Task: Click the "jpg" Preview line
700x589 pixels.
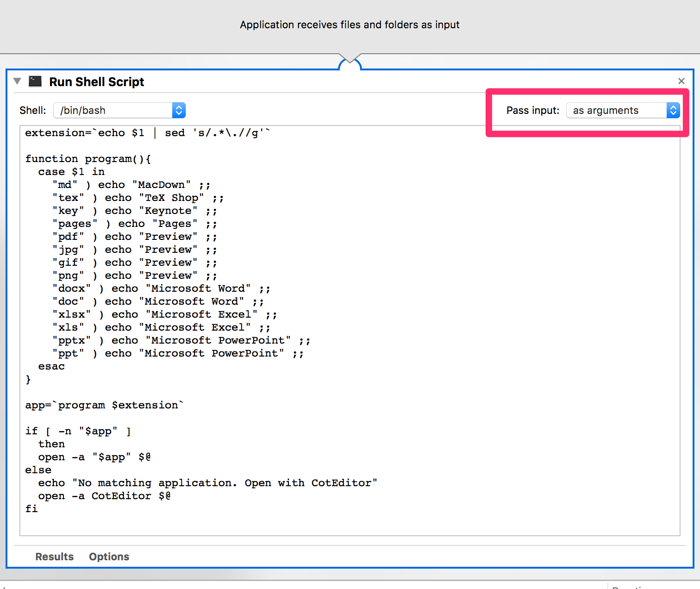Action: [135, 250]
